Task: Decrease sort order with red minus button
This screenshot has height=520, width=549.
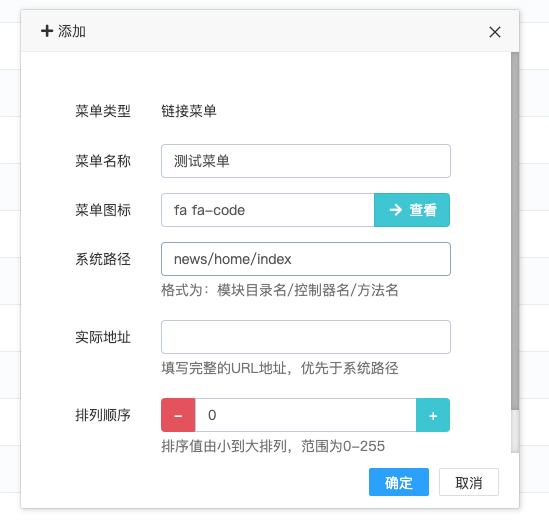Action: (178, 415)
